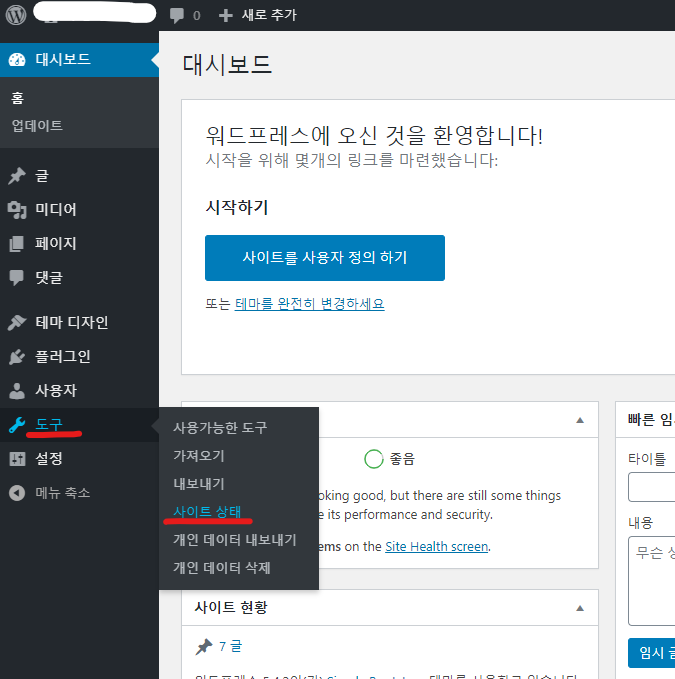
Task: Select 개인 데이터 내보내기 from flyout
Action: pos(235,540)
